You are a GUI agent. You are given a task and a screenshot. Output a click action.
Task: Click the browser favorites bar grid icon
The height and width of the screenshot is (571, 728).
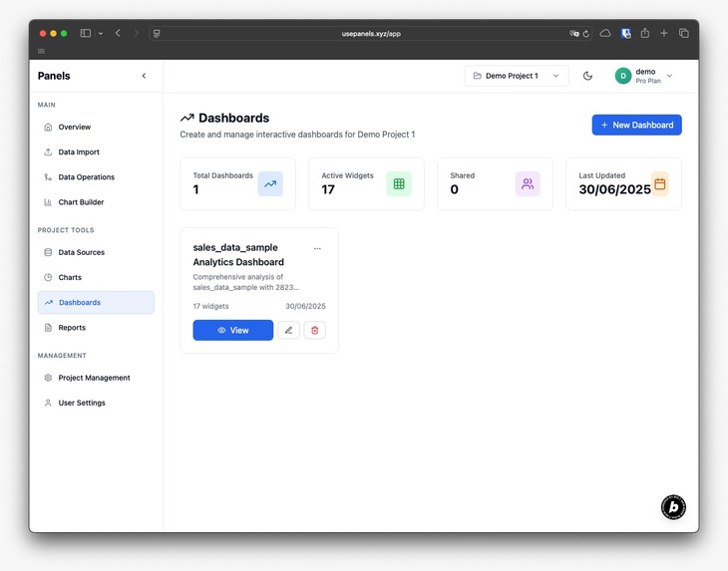click(x=41, y=51)
